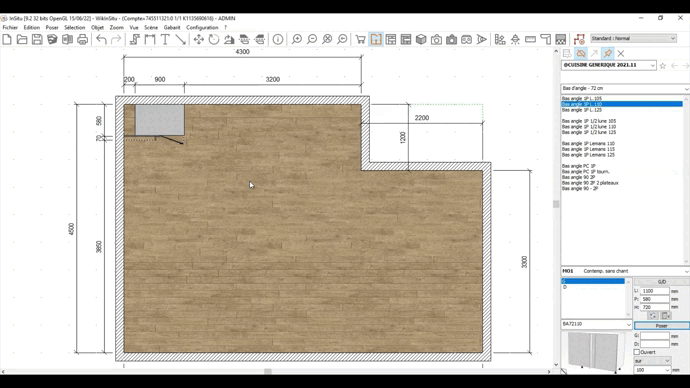The width and height of the screenshot is (690, 388).
Task: Undo the last action with the left arrow
Action: pos(101,39)
